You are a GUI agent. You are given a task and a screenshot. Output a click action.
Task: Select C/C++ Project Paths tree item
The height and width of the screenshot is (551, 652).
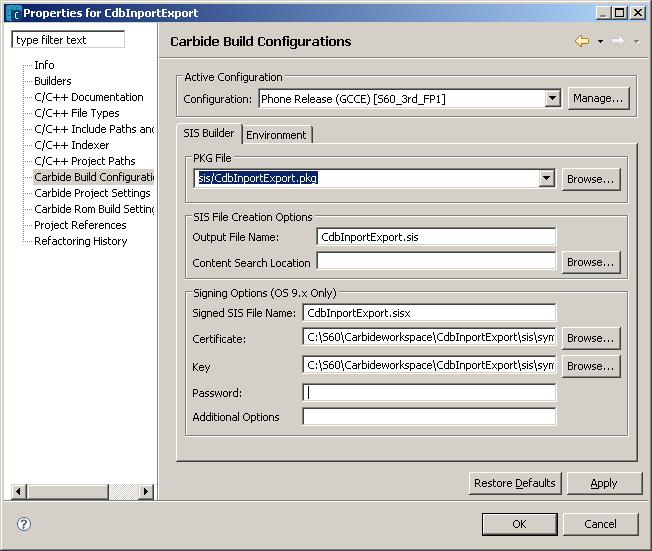pos(85,161)
